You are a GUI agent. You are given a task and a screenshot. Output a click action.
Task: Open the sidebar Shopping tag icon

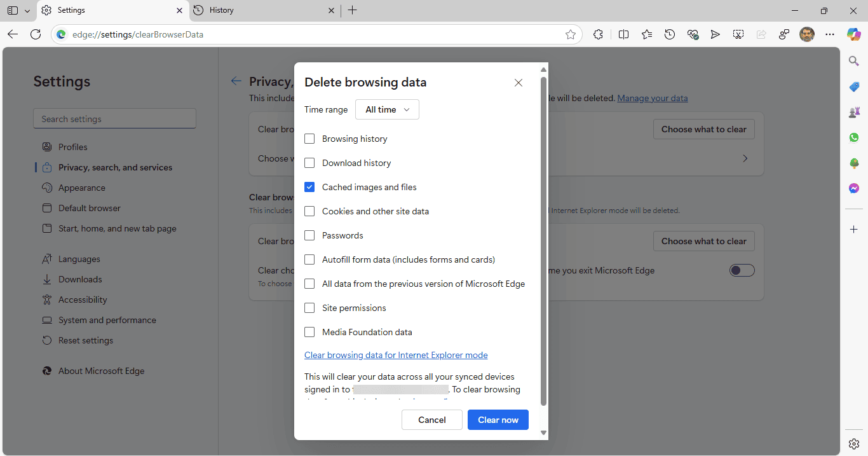[x=854, y=86]
